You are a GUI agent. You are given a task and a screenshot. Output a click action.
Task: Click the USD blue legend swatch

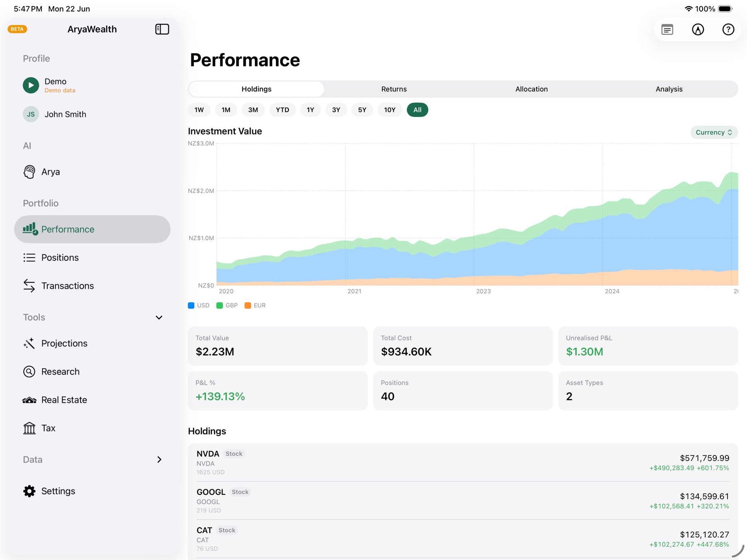click(x=191, y=305)
